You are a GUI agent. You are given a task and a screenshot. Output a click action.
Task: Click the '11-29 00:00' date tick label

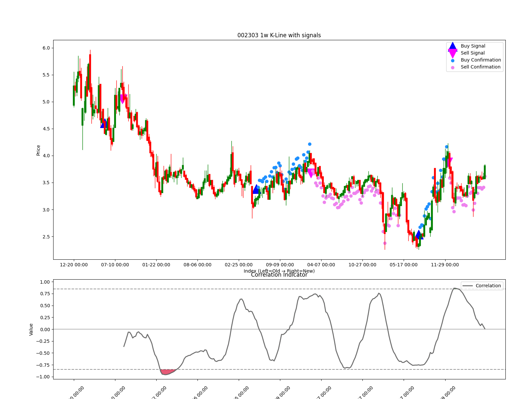point(445,265)
